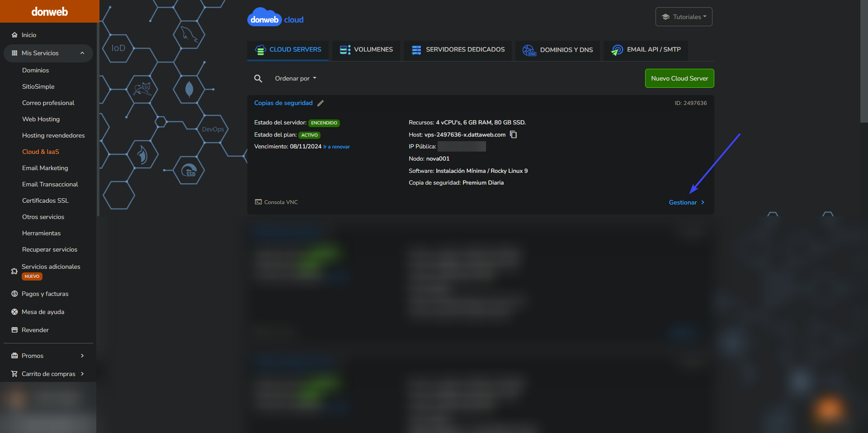Switch to the CLOUD SERVERS tab

click(288, 50)
